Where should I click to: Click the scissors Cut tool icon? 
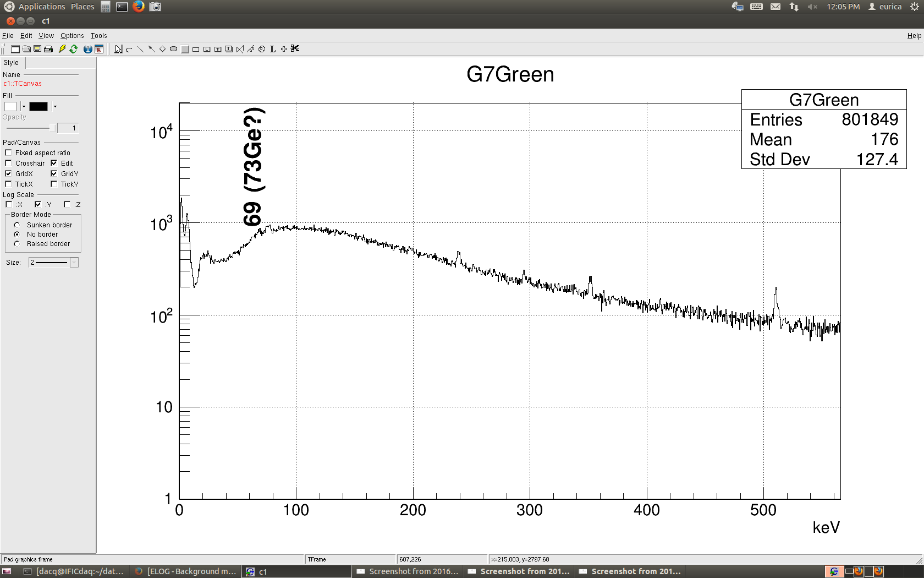click(x=295, y=49)
